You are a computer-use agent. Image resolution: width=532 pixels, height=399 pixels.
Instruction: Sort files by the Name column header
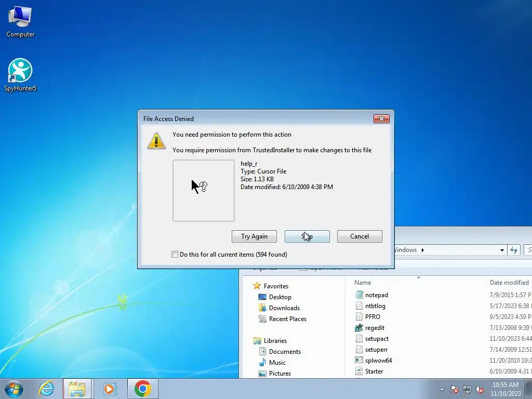click(x=363, y=282)
